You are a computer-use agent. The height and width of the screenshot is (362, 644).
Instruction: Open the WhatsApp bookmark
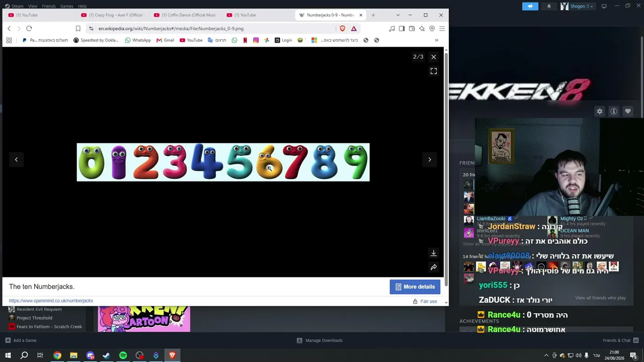pyautogui.click(x=138, y=40)
